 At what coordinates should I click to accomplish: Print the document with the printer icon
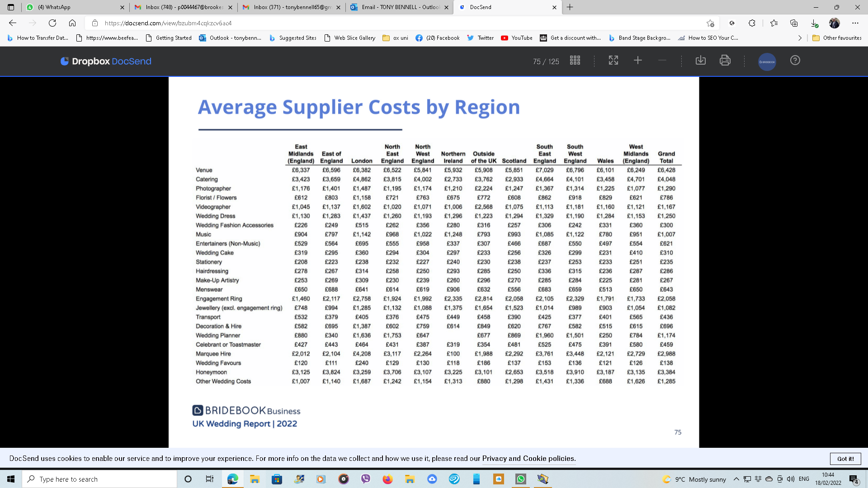(725, 61)
